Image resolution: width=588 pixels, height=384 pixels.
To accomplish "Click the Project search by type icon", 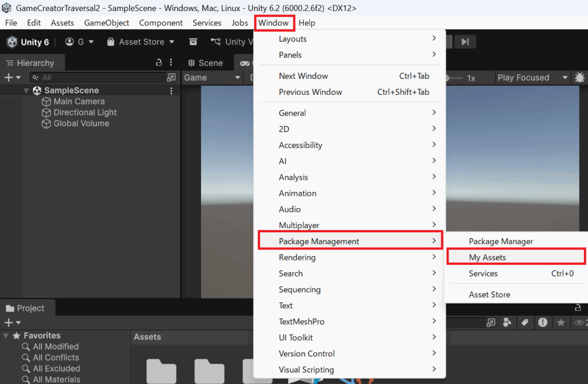I will [x=508, y=323].
